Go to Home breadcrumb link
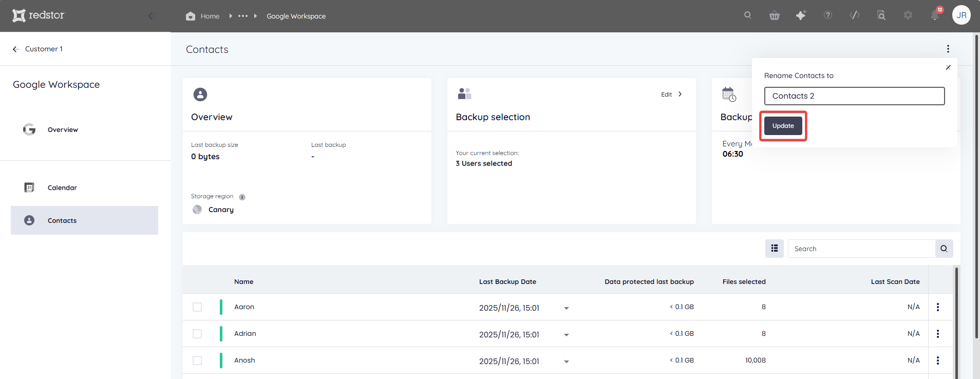 (x=210, y=16)
